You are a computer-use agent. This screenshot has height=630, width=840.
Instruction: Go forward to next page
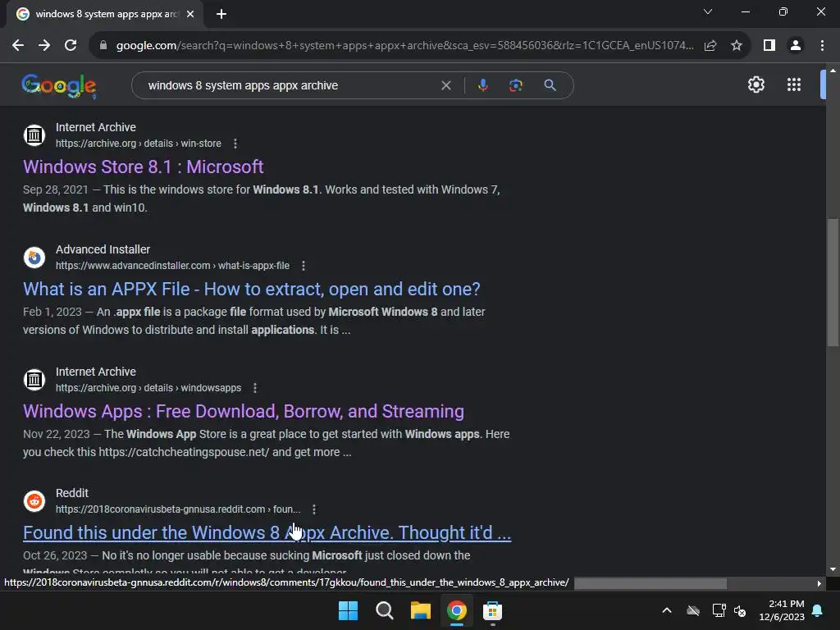pos(44,46)
